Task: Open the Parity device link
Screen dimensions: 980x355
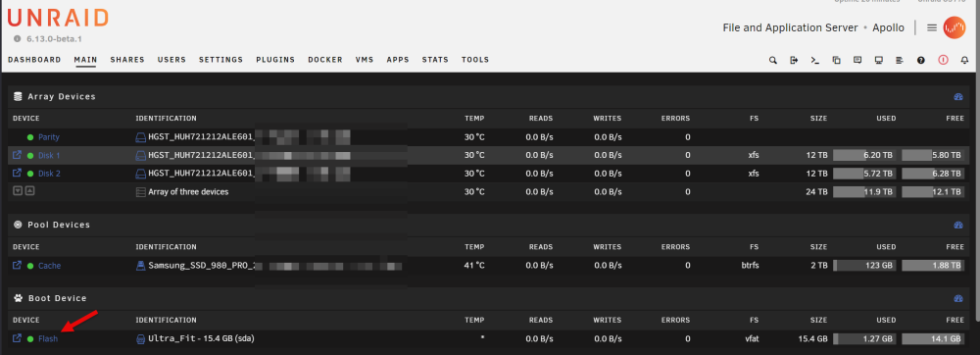Action: click(49, 137)
